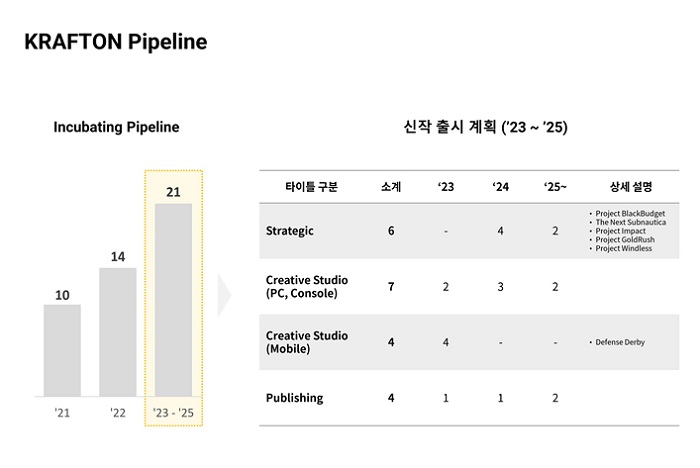
Task: Click the Creative Studio (PC, Console) row label
Action: tap(307, 286)
